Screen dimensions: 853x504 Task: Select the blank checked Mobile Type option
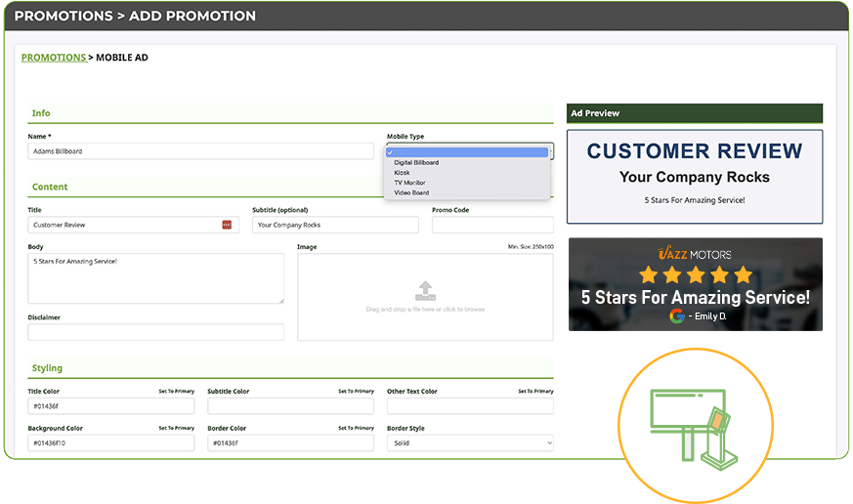click(467, 152)
